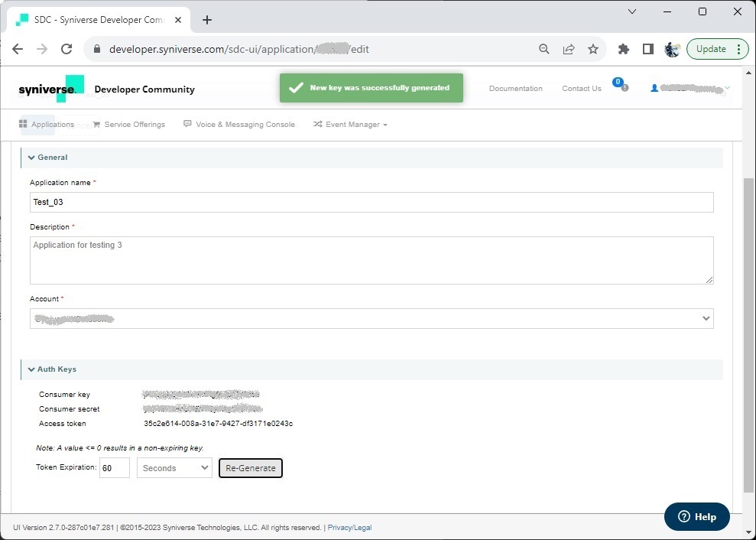Open Chrome's three-dot menu

pyautogui.click(x=738, y=49)
